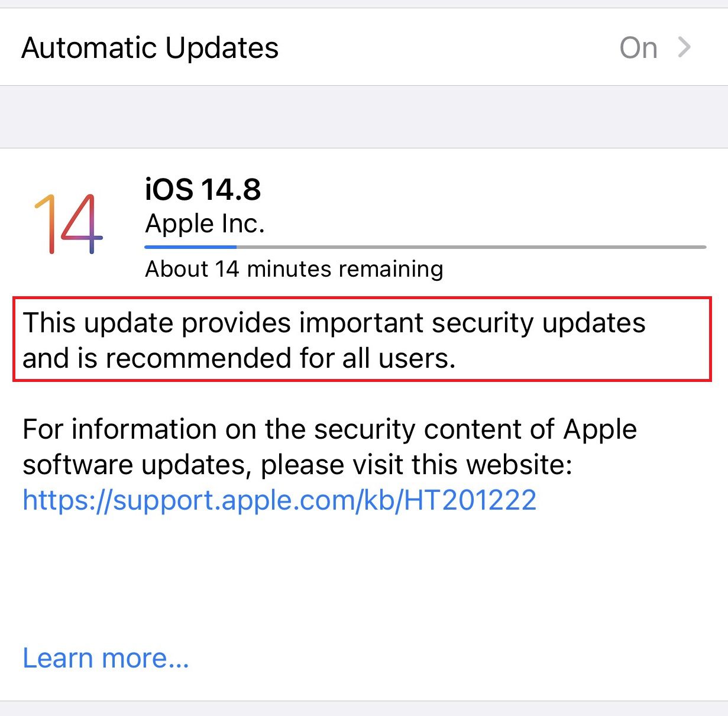Image resolution: width=728 pixels, height=716 pixels.
Task: Tap the 'On' status value
Action: pos(638,48)
